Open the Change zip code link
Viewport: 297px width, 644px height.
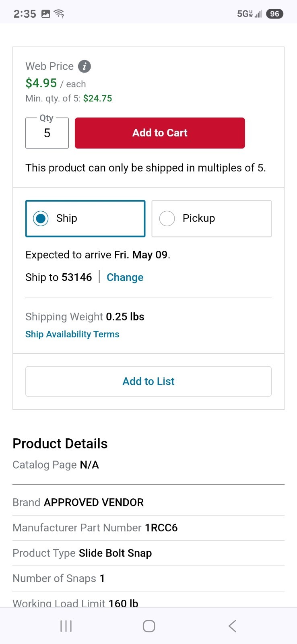tap(125, 277)
